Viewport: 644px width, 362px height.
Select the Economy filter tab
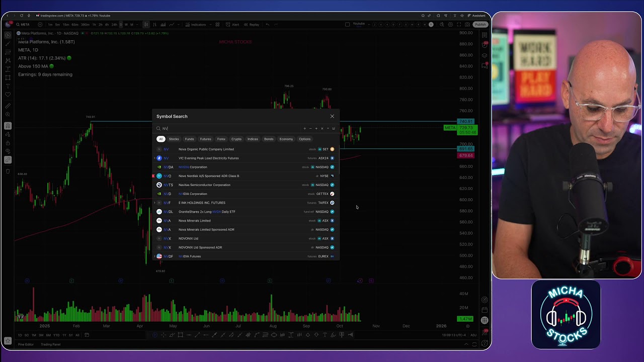286,139
